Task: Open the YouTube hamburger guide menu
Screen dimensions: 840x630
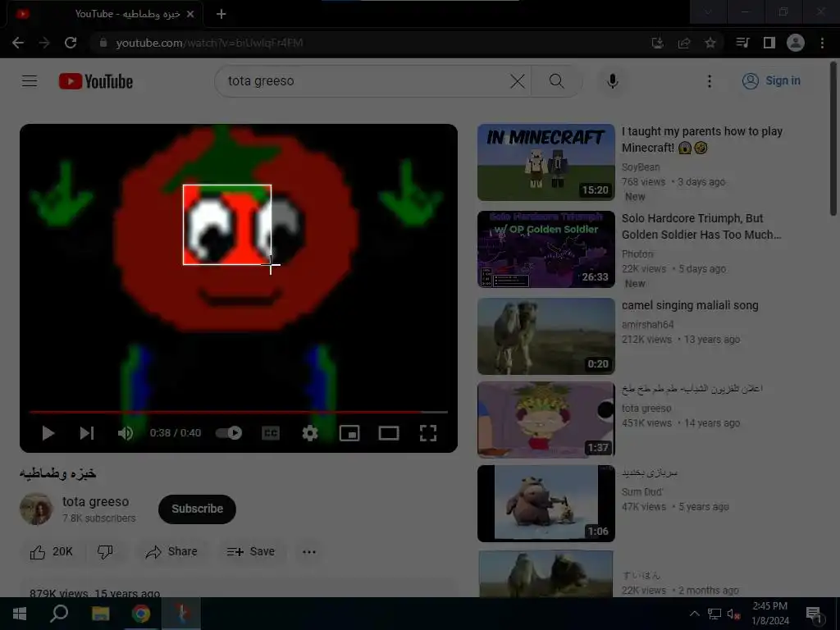Action: tap(30, 81)
